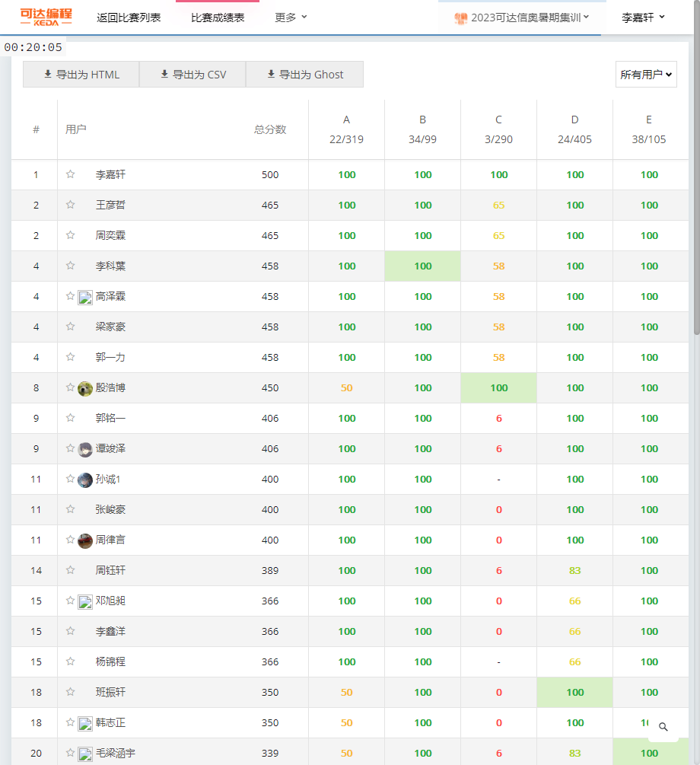Toggle star for user 张峻豪
The height and width of the screenshot is (765, 700).
[x=70, y=509]
